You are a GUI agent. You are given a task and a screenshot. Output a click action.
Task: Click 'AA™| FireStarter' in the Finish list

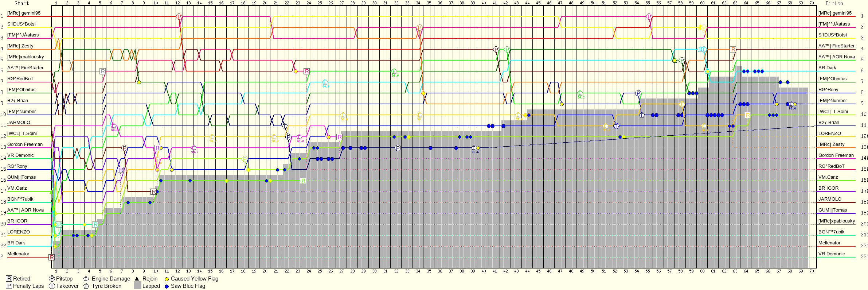point(836,46)
